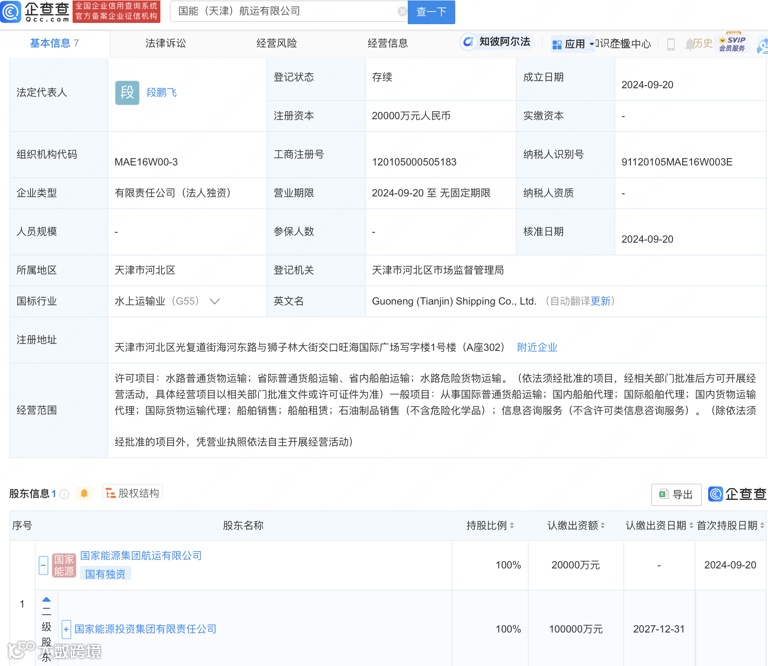
Task: Collapse the 国家能源集团航运有限公司 row with minus
Action: (43, 565)
